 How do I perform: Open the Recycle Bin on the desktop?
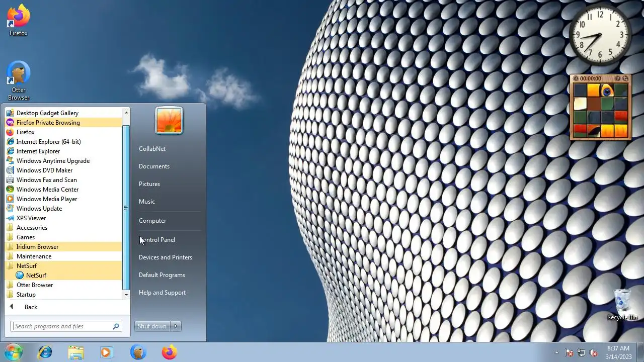[x=622, y=304]
